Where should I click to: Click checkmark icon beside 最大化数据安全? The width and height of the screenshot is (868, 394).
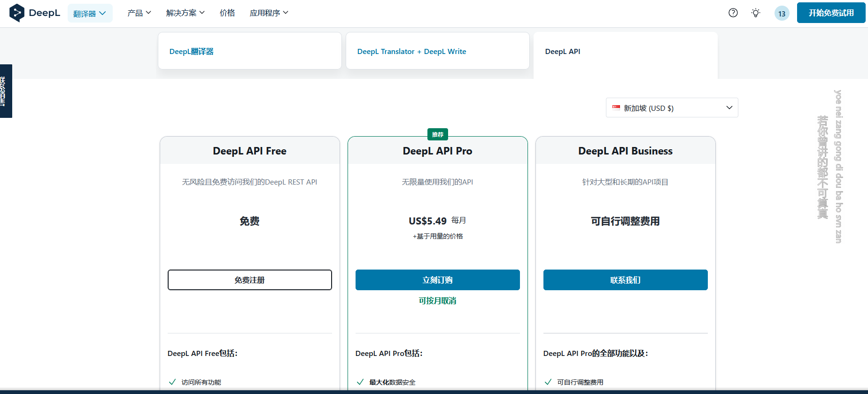360,382
